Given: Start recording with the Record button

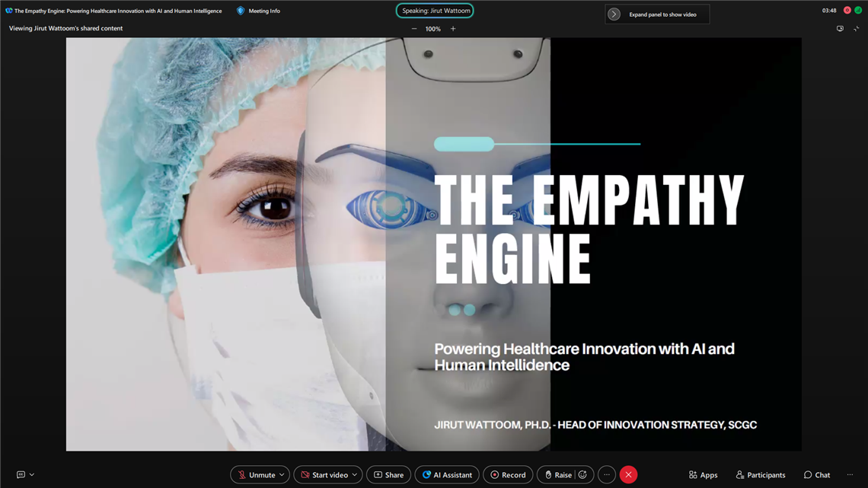Looking at the screenshot, I should 508,475.
